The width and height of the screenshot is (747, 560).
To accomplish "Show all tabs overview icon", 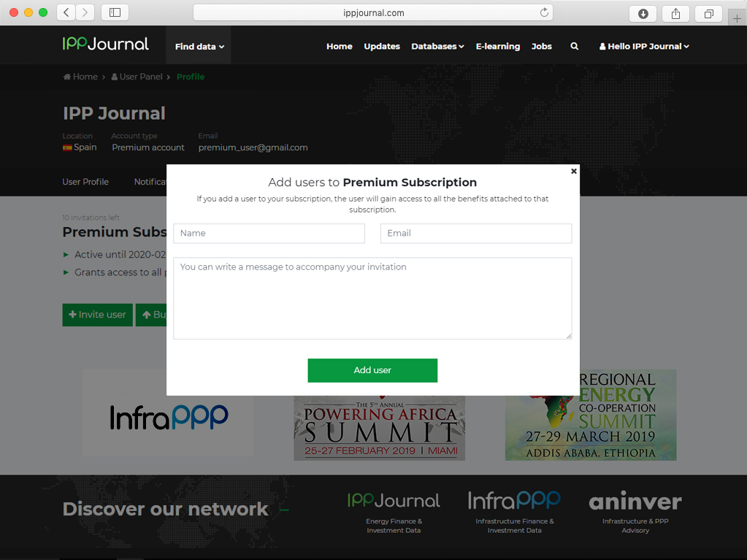I will 708,13.
